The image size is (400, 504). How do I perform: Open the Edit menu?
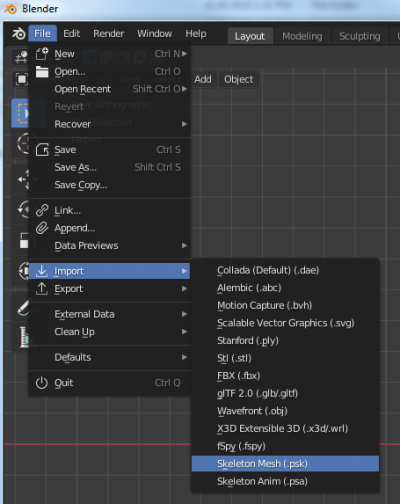pyautogui.click(x=72, y=34)
